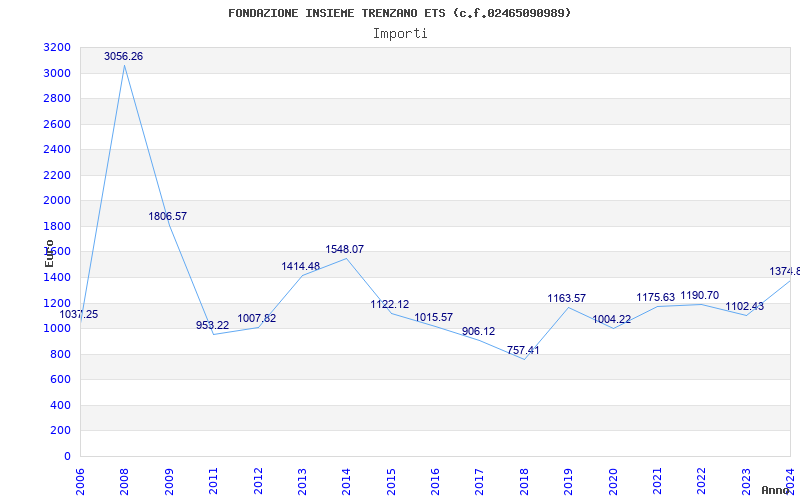Click the x-axis year 2008

[x=125, y=481]
